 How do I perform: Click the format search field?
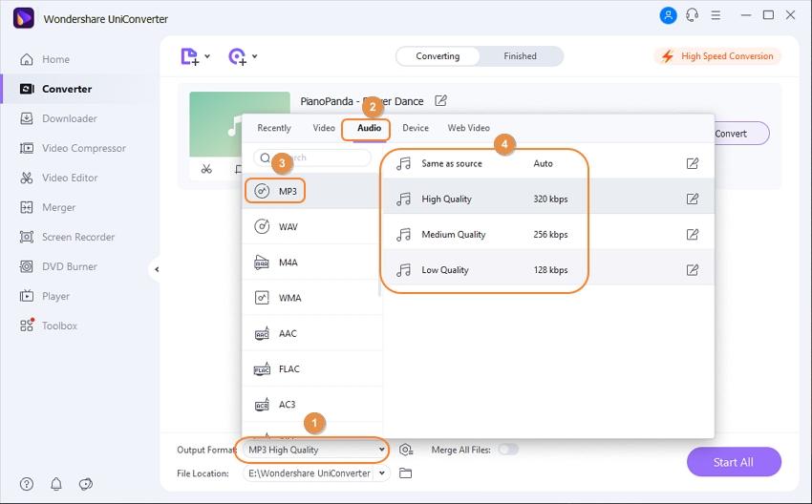(x=312, y=157)
